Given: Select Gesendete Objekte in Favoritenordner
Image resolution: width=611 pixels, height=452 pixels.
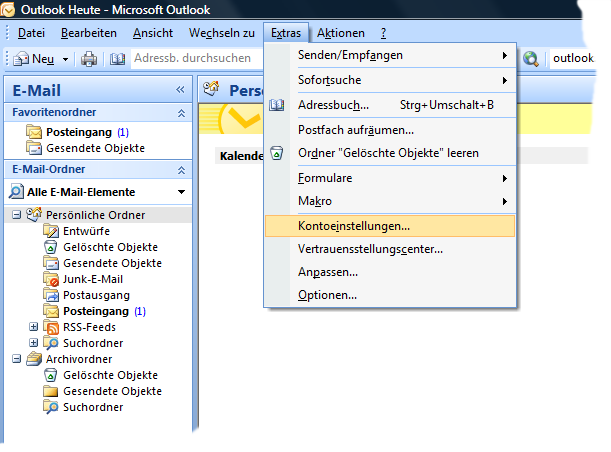Looking at the screenshot, I should tap(95, 148).
